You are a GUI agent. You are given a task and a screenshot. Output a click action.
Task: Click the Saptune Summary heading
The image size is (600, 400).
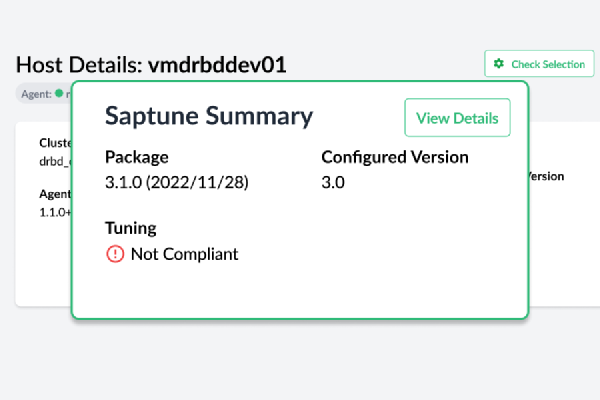click(209, 116)
